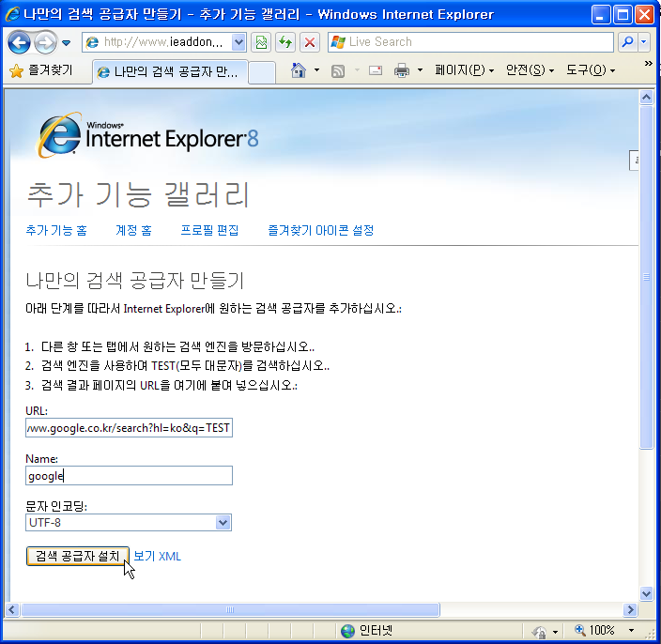Click the Name input field
Screen dimensions: 661x644
129,476
